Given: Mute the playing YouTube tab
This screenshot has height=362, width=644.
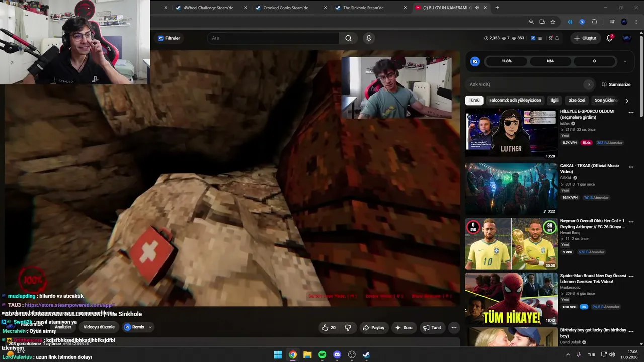Looking at the screenshot, I should (x=476, y=8).
